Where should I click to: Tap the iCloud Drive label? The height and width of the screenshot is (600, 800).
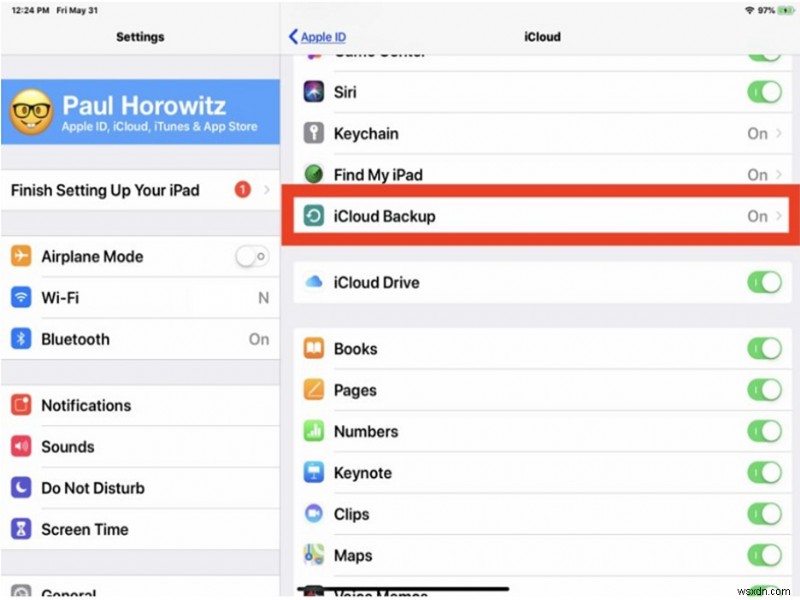coord(377,282)
